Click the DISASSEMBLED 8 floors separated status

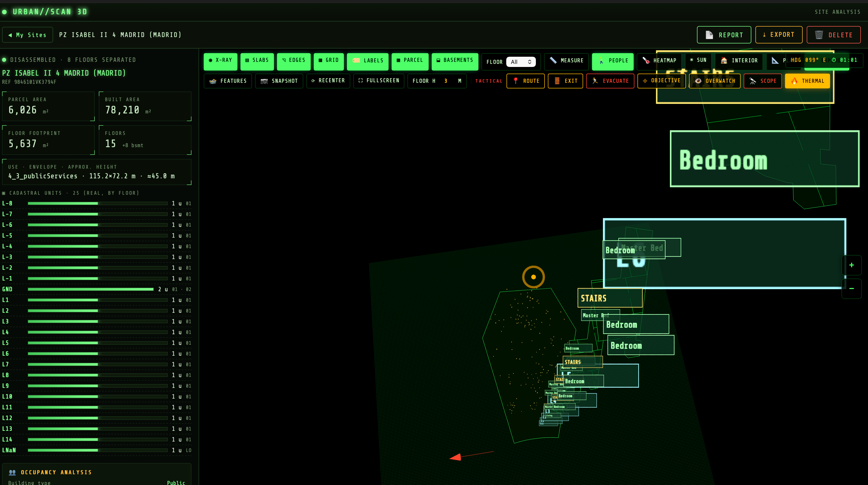coord(69,60)
